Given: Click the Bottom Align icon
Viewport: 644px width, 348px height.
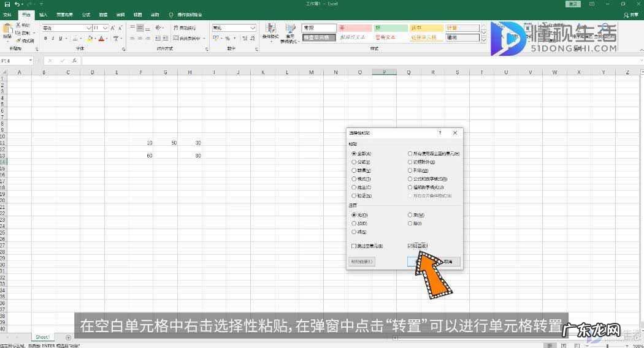Looking at the screenshot, I should (x=147, y=28).
